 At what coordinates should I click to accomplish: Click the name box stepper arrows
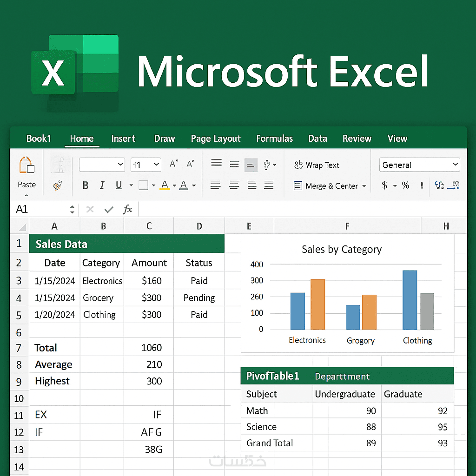[72, 209]
